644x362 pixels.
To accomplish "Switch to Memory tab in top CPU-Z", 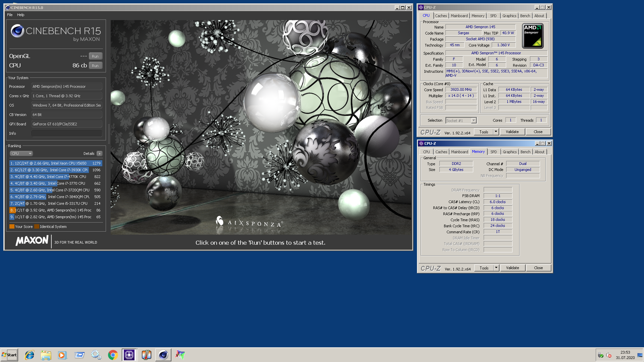I will pos(478,16).
